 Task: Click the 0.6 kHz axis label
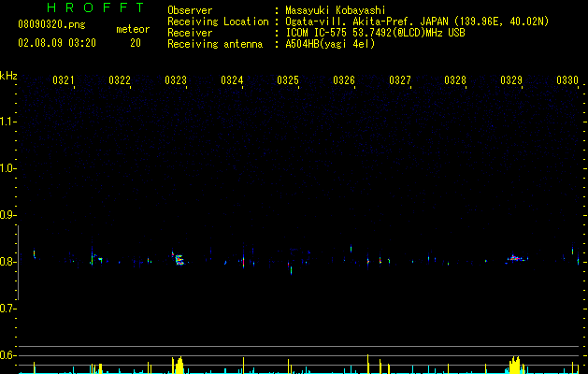8,355
